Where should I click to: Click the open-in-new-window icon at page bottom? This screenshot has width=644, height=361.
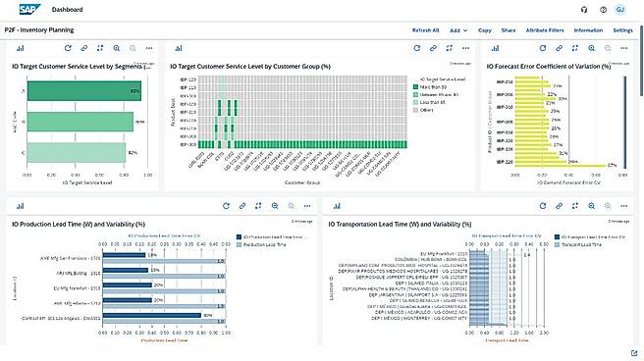(634, 353)
